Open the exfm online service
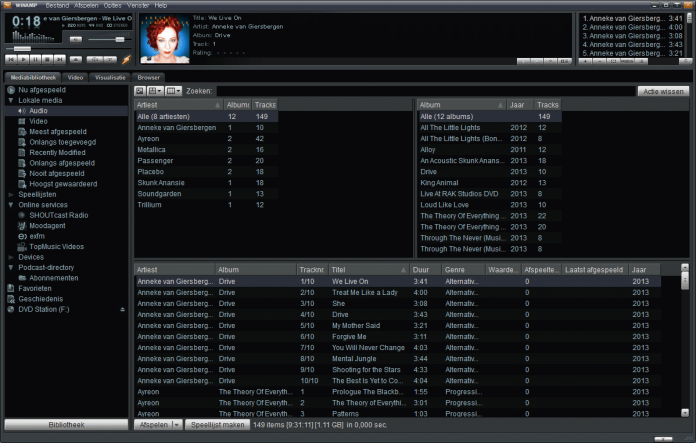 (37, 236)
